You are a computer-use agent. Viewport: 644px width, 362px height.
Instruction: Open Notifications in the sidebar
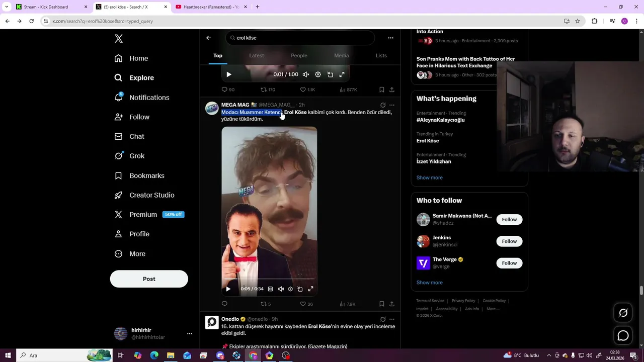click(x=141, y=98)
